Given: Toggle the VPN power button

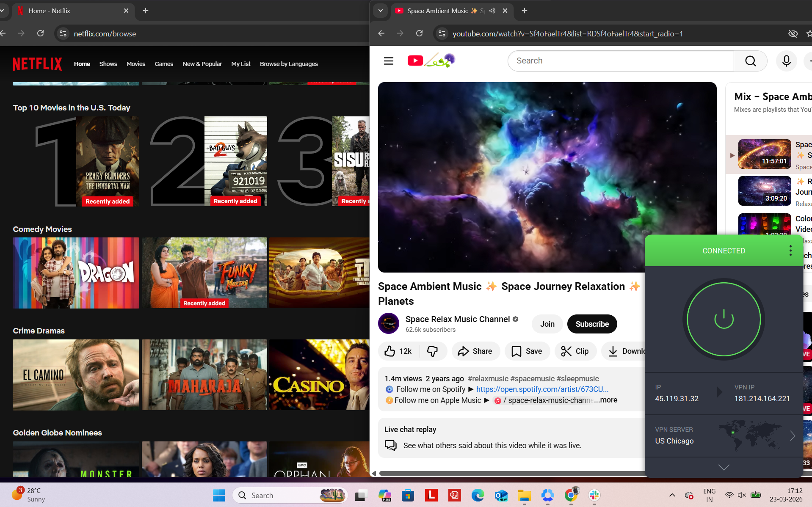Looking at the screenshot, I should click(724, 319).
